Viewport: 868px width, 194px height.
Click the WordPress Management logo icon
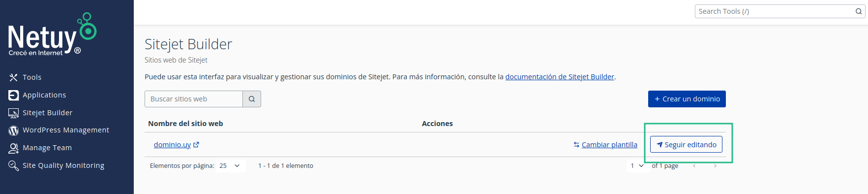[13, 130]
